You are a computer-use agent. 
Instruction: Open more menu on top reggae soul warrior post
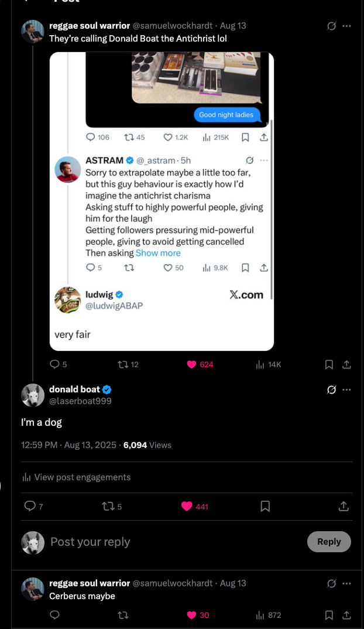point(347,26)
